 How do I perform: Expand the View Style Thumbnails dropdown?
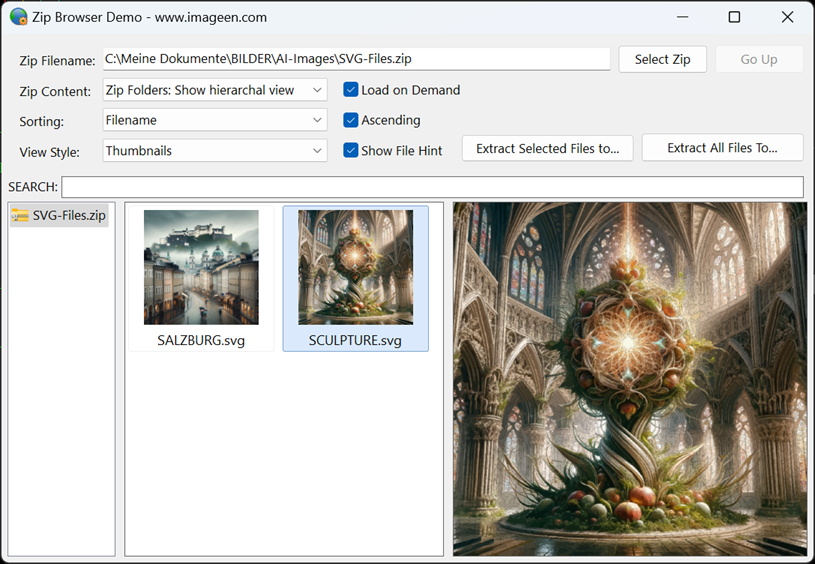pyautogui.click(x=215, y=151)
